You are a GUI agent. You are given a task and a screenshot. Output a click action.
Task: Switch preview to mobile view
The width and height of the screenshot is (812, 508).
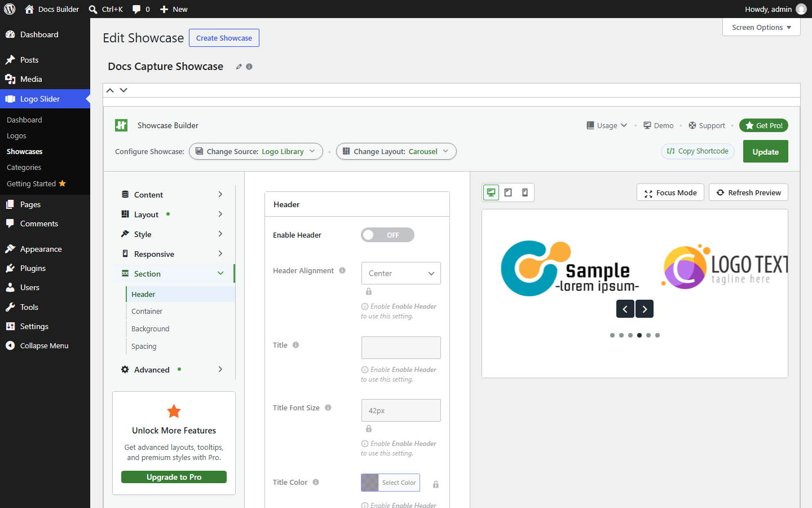tap(525, 192)
